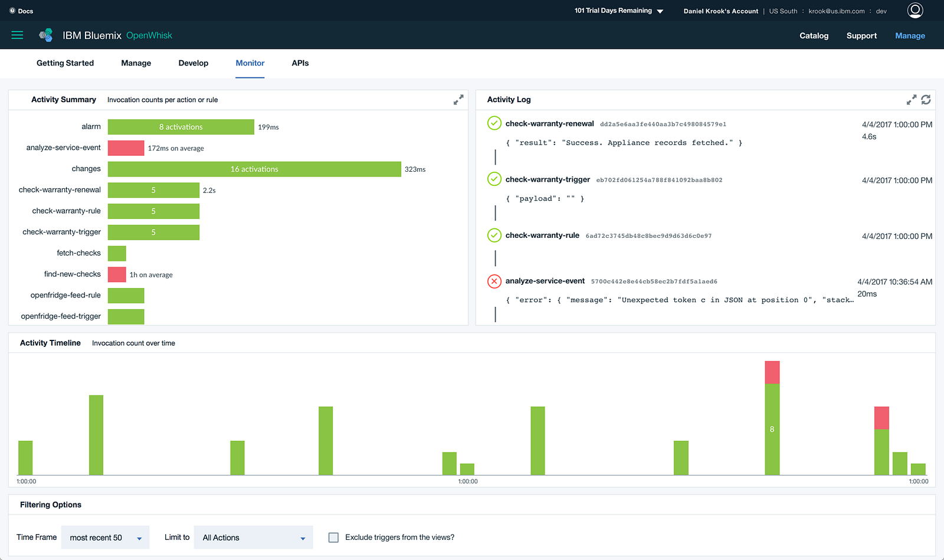
Task: Open check-warranty-rule entry in the Activity Log
Action: pos(542,235)
